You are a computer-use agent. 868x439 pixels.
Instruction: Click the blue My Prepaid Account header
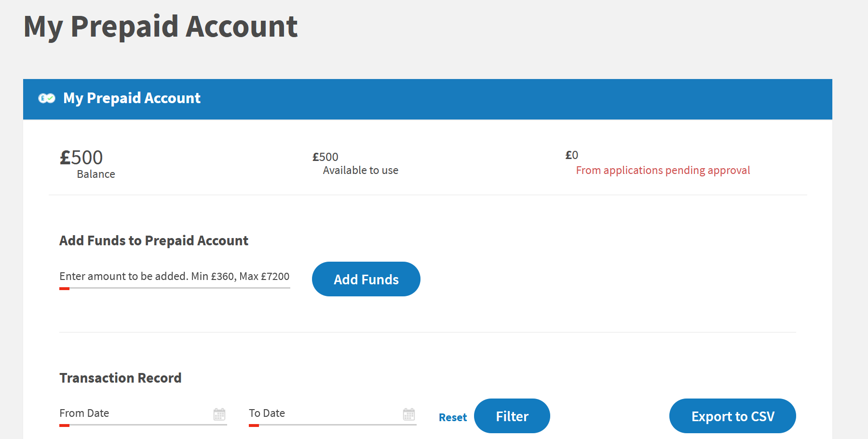pyautogui.click(x=428, y=99)
